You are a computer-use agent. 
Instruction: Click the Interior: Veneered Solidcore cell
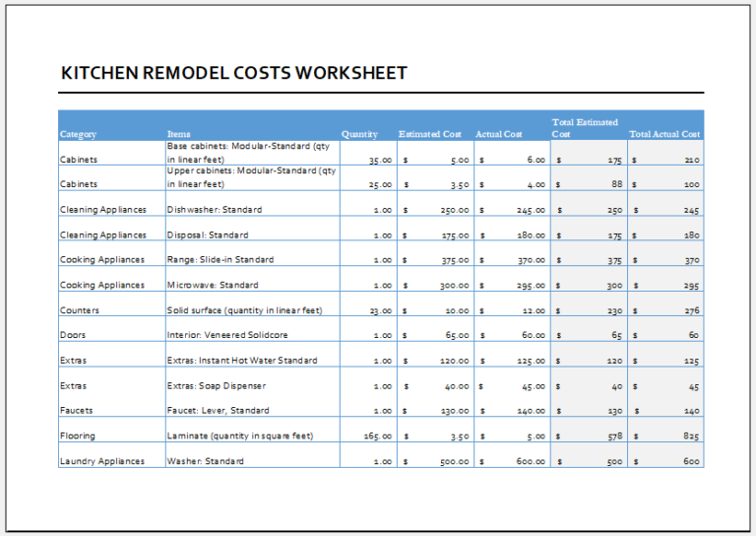253,329
